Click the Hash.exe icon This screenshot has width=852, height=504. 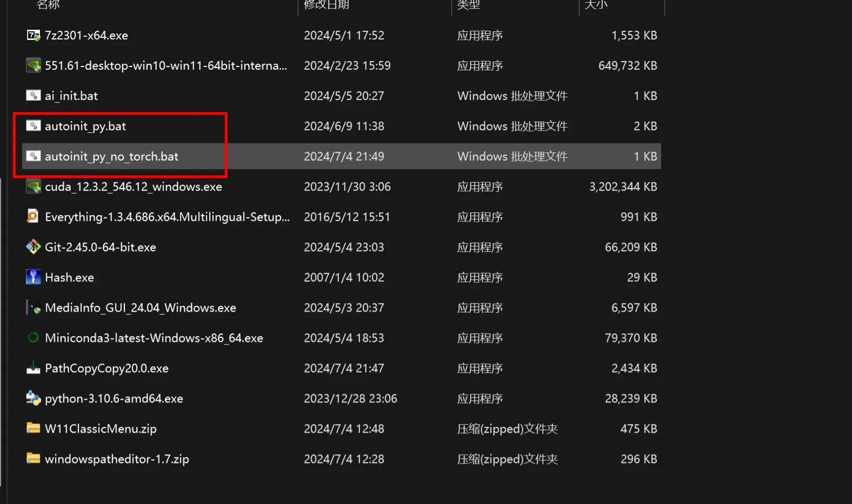click(34, 277)
